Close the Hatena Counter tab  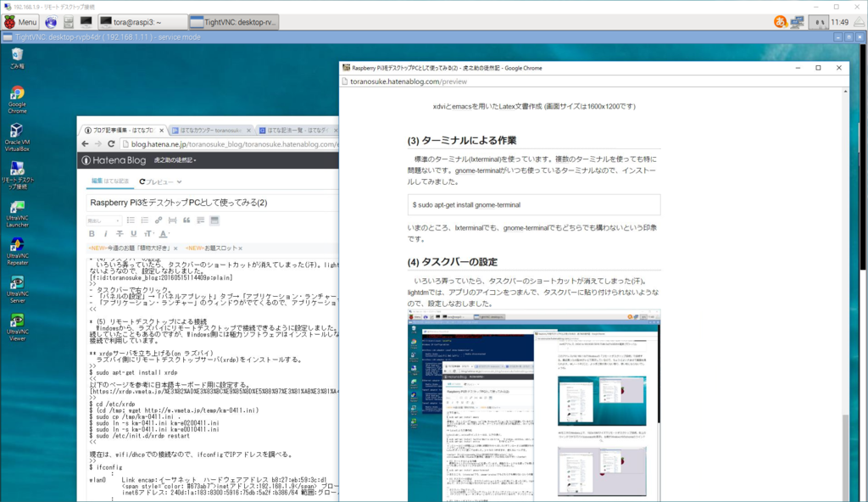point(248,131)
